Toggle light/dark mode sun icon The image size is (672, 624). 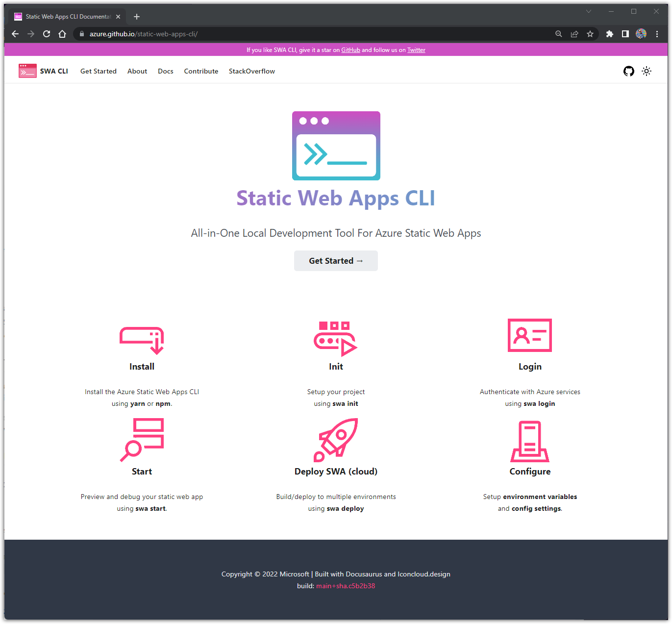pos(647,71)
